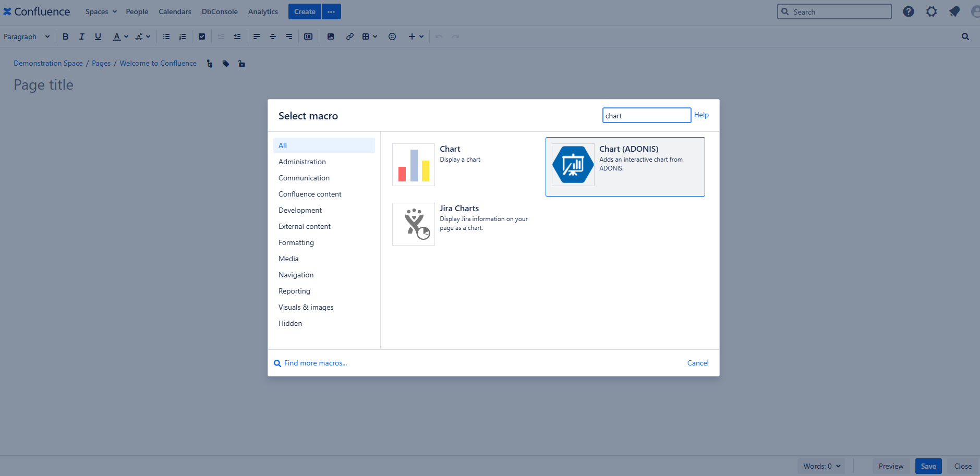980x476 pixels.
Task: View page location in the page tree icon
Action: pos(209,63)
